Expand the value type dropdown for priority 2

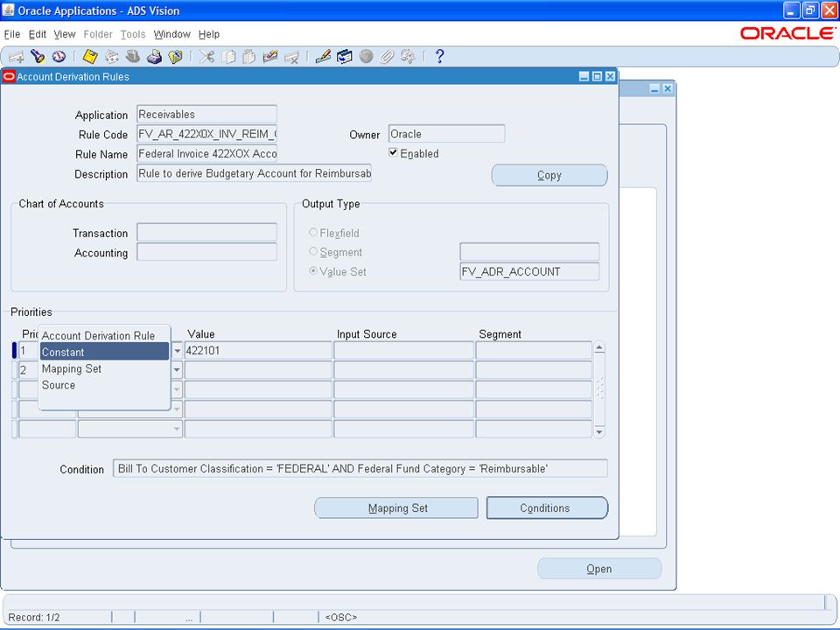[177, 370]
